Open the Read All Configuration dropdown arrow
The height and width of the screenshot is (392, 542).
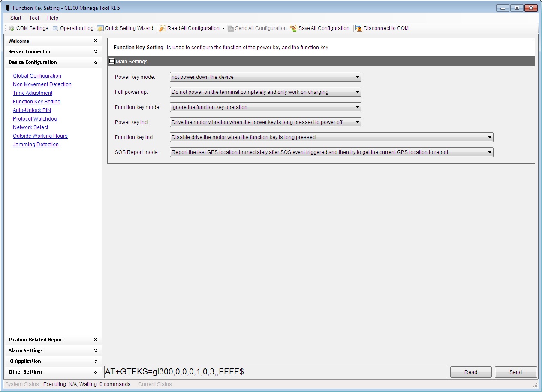223,29
